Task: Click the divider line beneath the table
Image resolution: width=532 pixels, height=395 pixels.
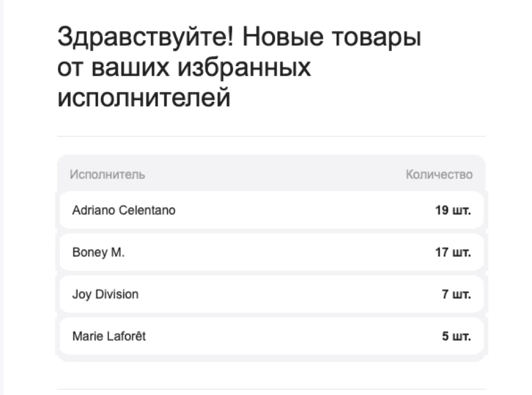Action: click(x=271, y=389)
